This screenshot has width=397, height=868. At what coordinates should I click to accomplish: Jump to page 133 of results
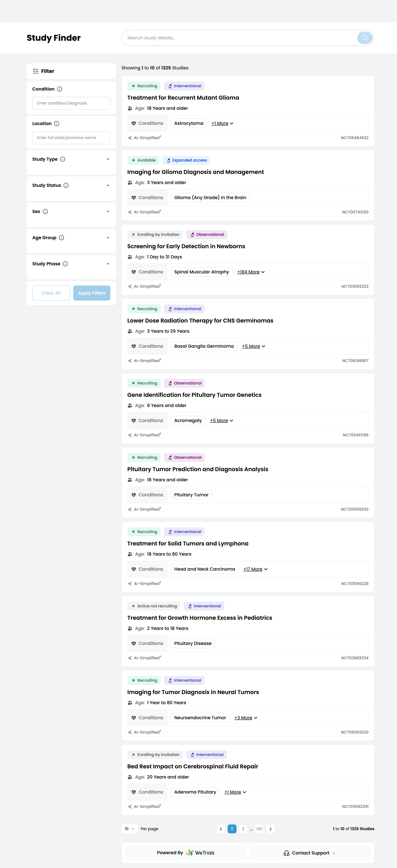259,829
